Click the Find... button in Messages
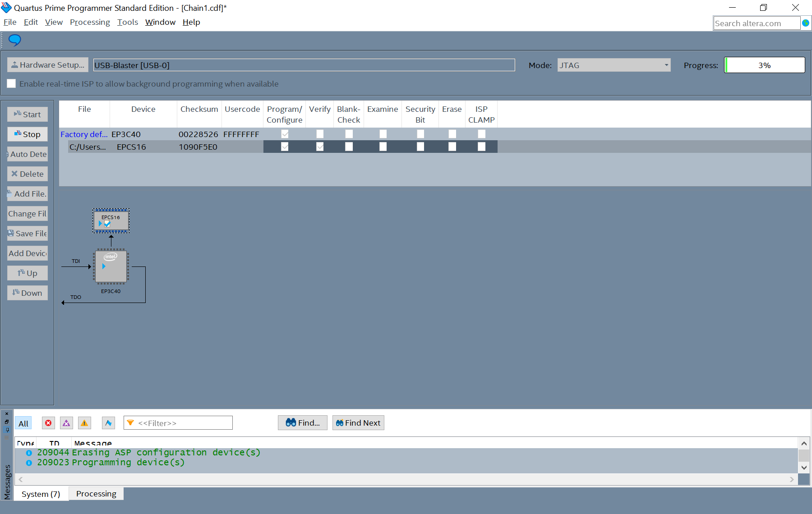 coord(303,422)
